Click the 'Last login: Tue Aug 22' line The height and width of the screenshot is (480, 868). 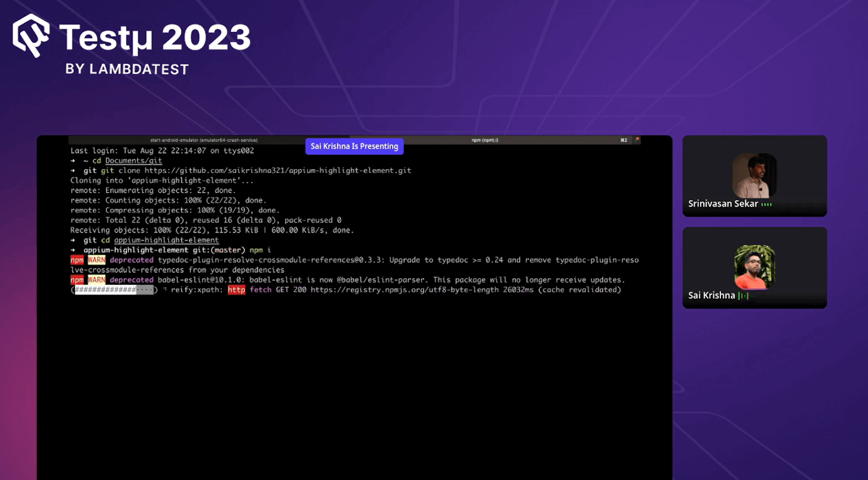(162, 151)
